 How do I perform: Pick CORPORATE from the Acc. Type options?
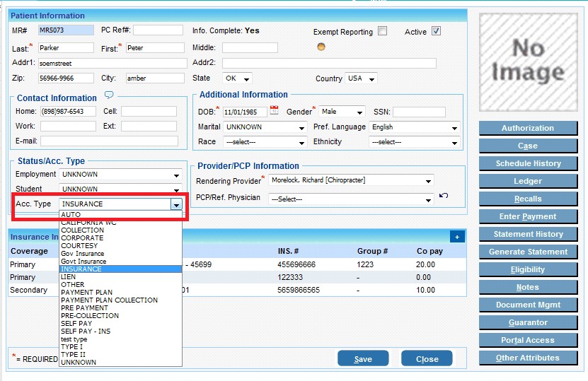81,238
